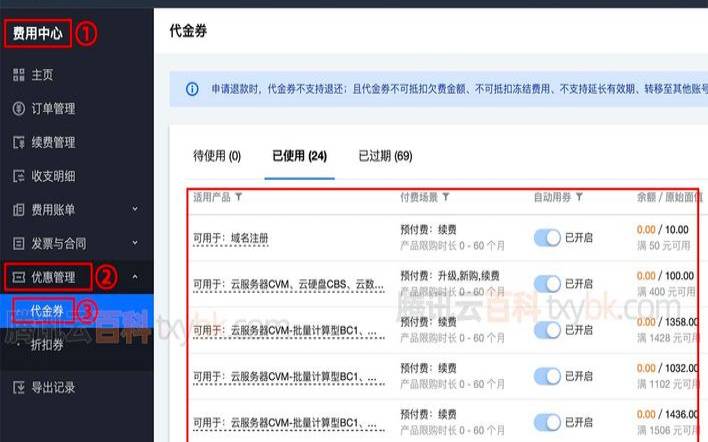
Task: Select the 代金券 sidebar item
Action: pyautogui.click(x=48, y=311)
